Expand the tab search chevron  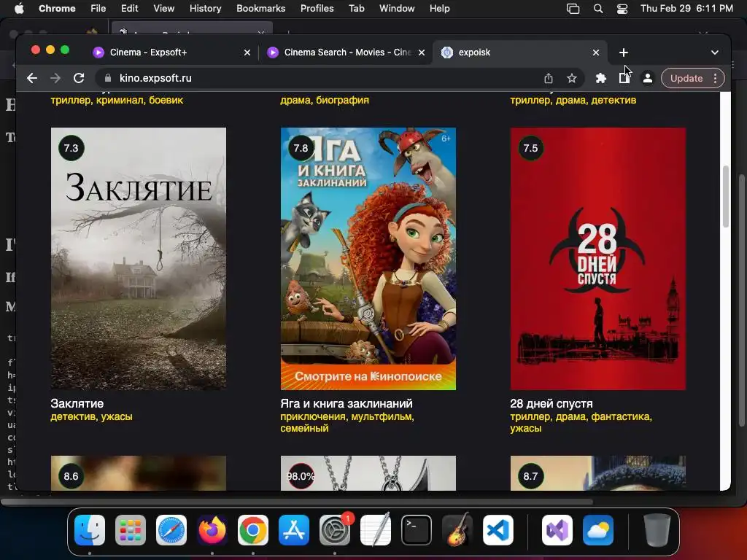tap(715, 52)
